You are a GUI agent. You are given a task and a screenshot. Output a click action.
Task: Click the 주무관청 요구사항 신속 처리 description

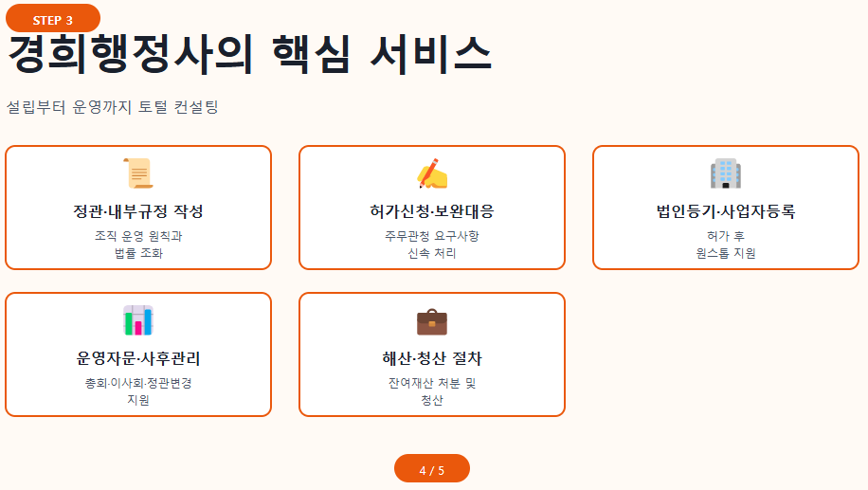pyautogui.click(x=432, y=245)
